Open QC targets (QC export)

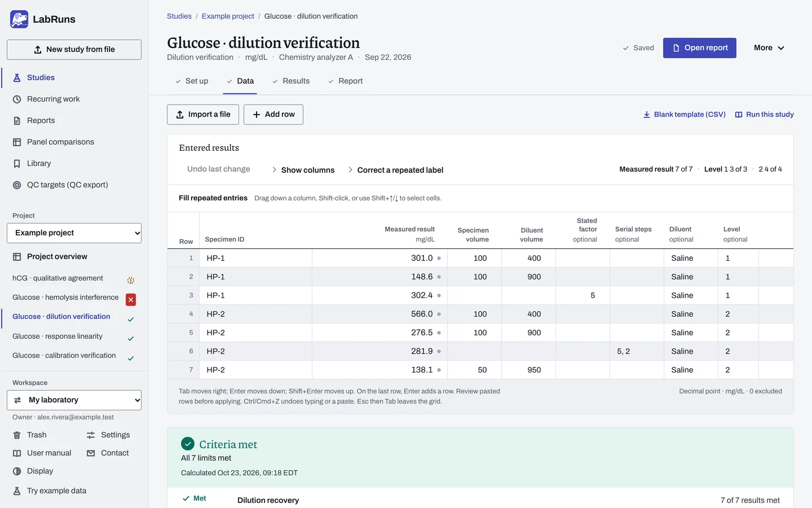pyautogui.click(x=67, y=185)
